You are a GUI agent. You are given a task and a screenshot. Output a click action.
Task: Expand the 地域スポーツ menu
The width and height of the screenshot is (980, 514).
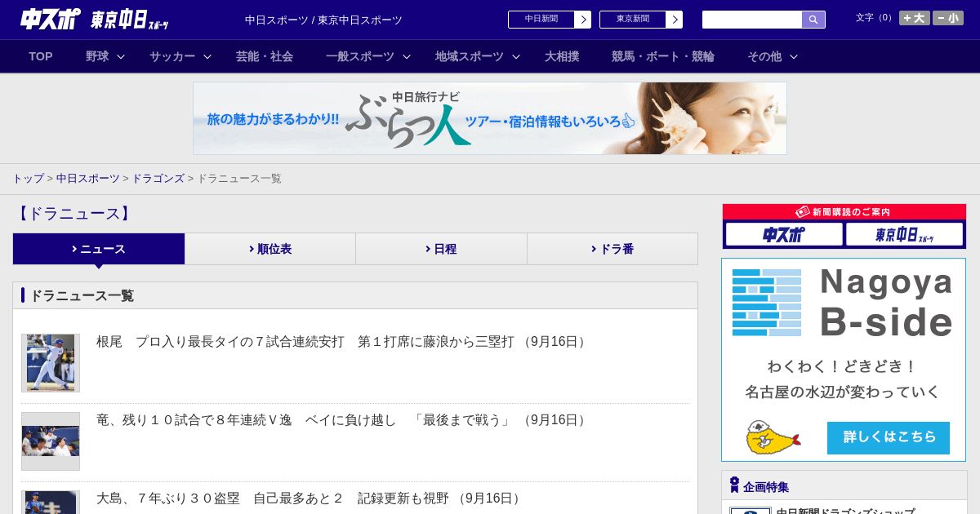[478, 56]
